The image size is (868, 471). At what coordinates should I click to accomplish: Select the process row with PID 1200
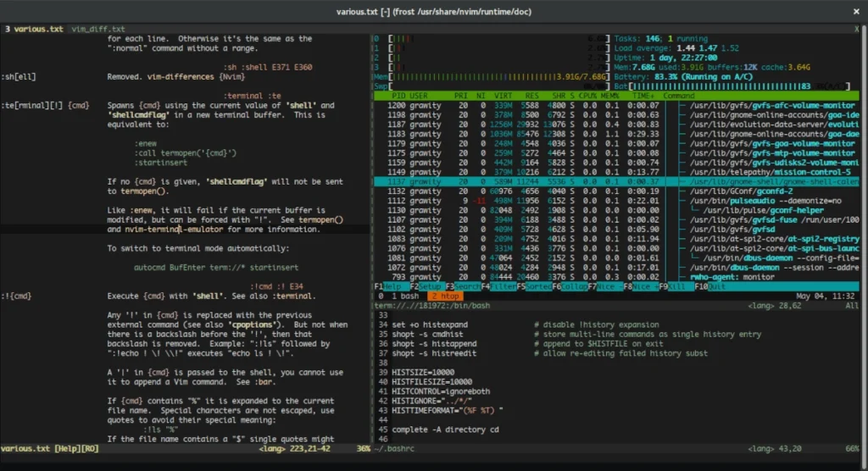pos(617,105)
